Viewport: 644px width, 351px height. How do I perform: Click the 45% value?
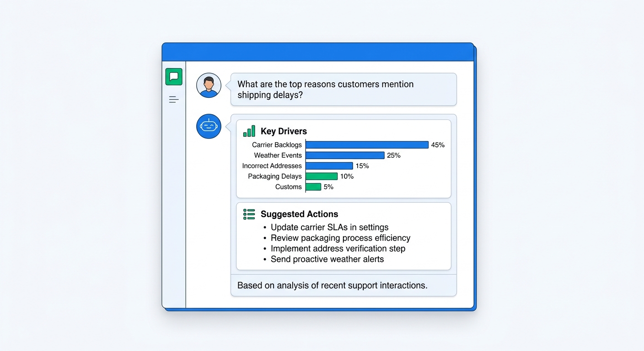coord(438,145)
